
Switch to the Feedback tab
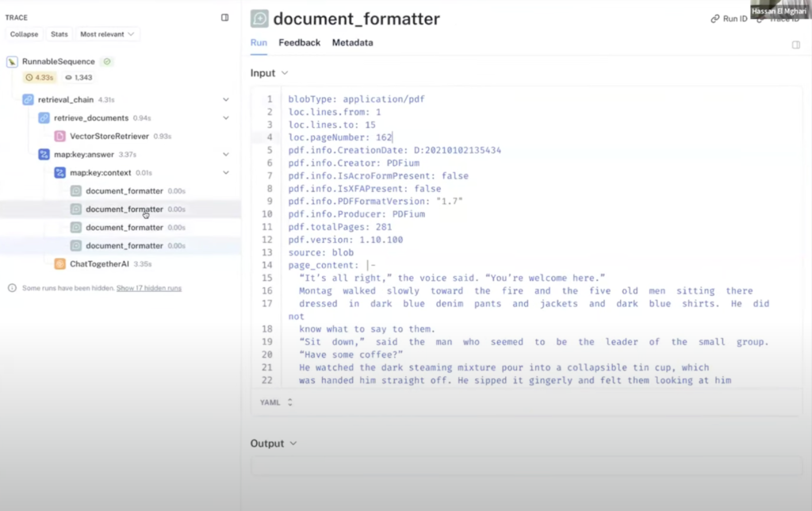299,43
